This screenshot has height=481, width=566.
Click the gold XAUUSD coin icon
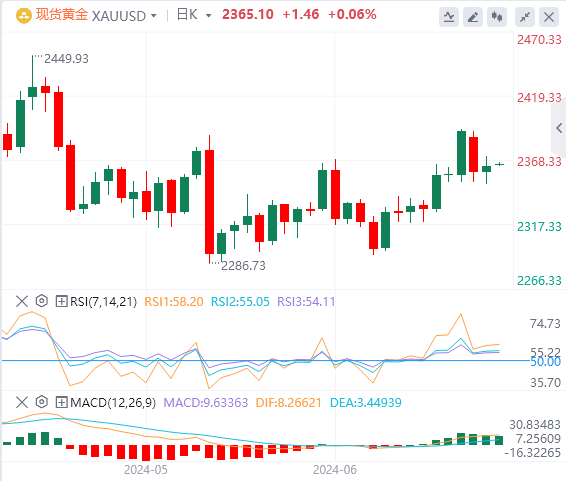pos(24,16)
